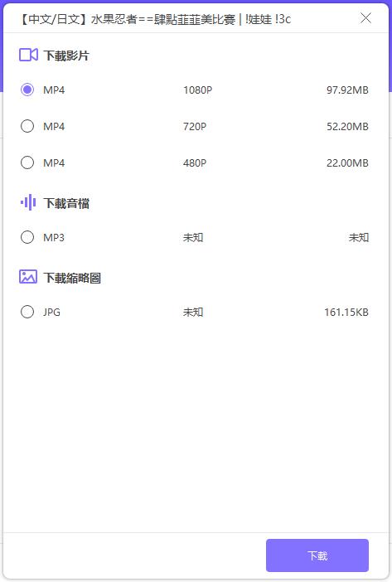392x582 pixels.
Task: Click the 720P resolution label
Action: [x=194, y=127]
